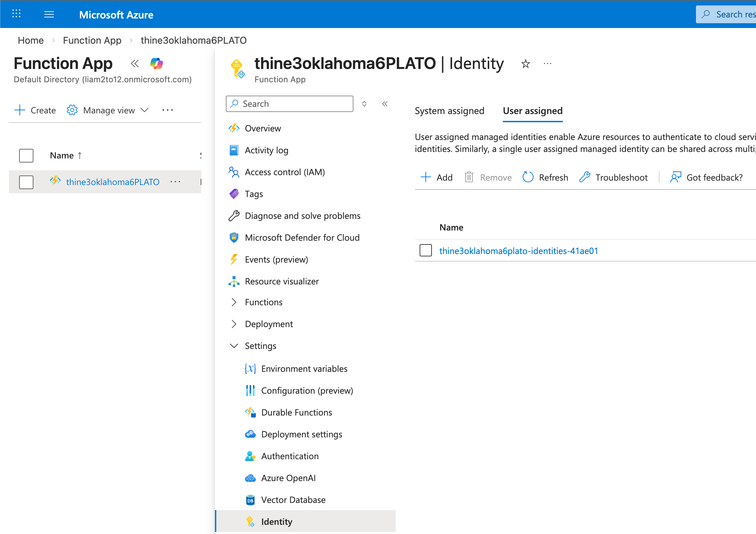756x534 pixels.
Task: Open the thine3oklahoma6plato-identities-41ae01 link
Action: click(x=519, y=251)
